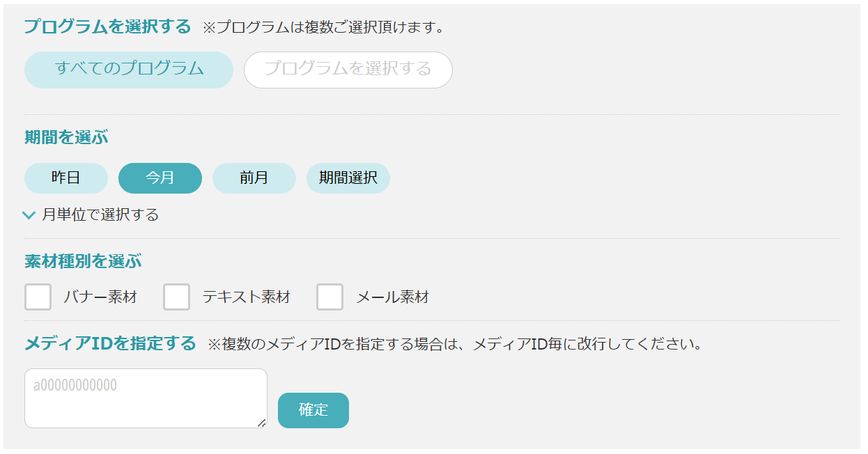Select the すべてのプログラム button

(129, 70)
